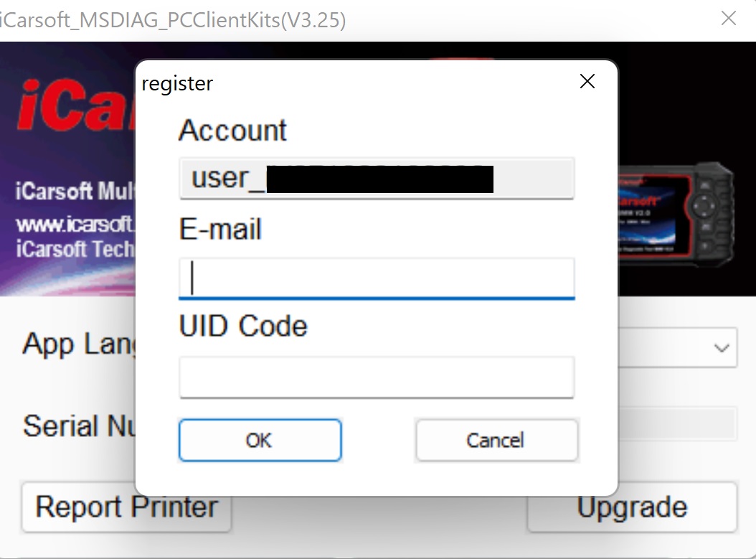Click the iCarsoft_MSDIAG_PCClientKits window title
The image size is (756, 559).
[173, 20]
